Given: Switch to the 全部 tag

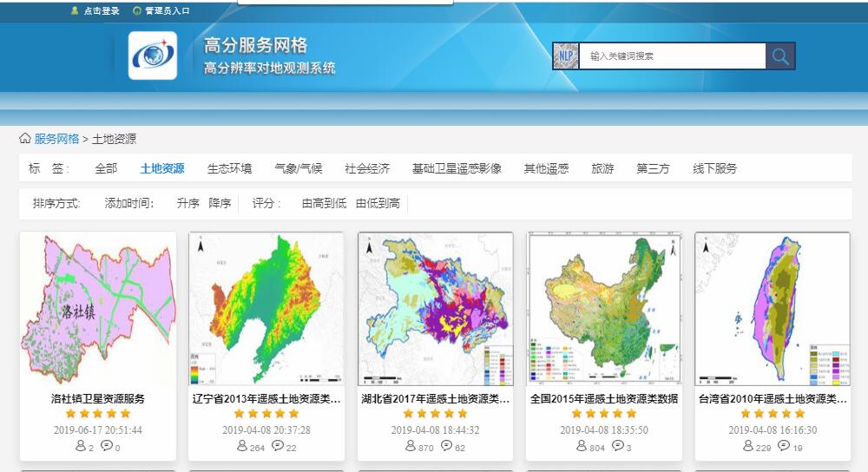Looking at the screenshot, I should click(106, 168).
